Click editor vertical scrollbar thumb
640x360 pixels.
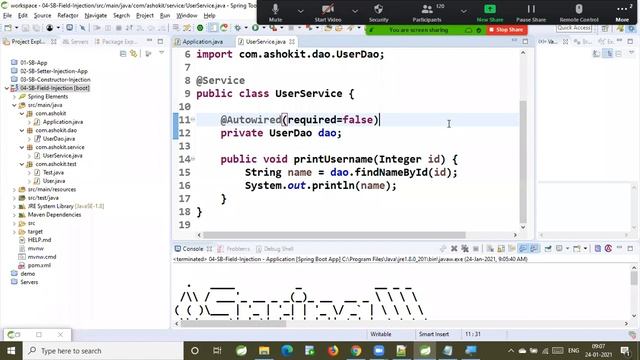tap(523, 161)
